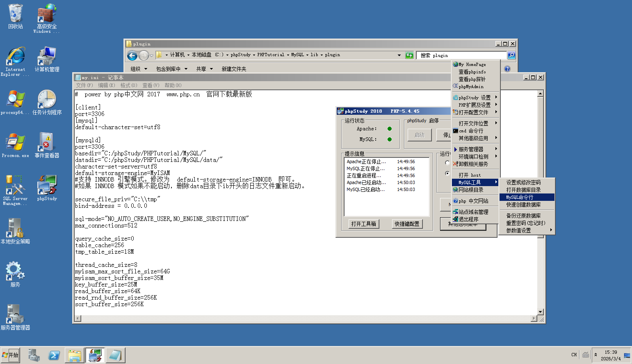Screen dimensions: 632x364
Task: Click the Explorer forward navigation arrow
Action: (144, 55)
